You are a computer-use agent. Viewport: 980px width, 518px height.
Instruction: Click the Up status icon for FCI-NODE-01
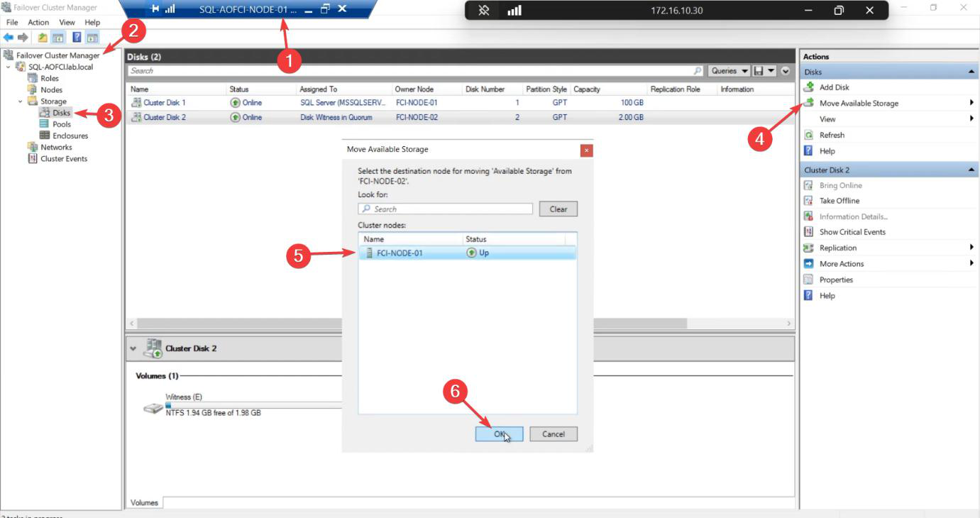tap(472, 253)
